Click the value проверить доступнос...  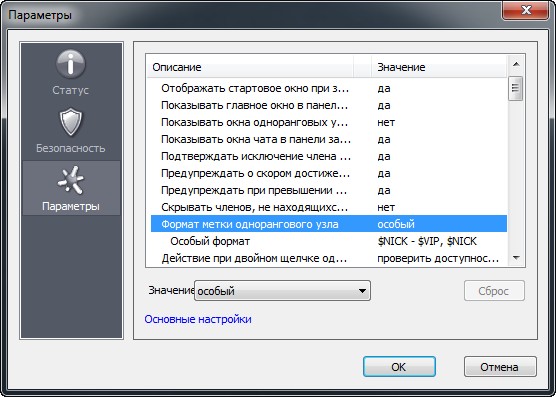438,258
